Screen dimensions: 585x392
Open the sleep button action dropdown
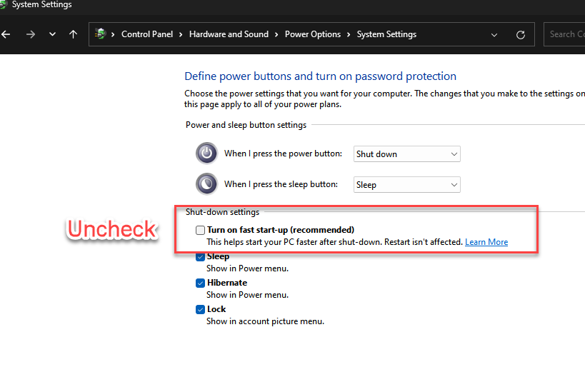click(406, 184)
